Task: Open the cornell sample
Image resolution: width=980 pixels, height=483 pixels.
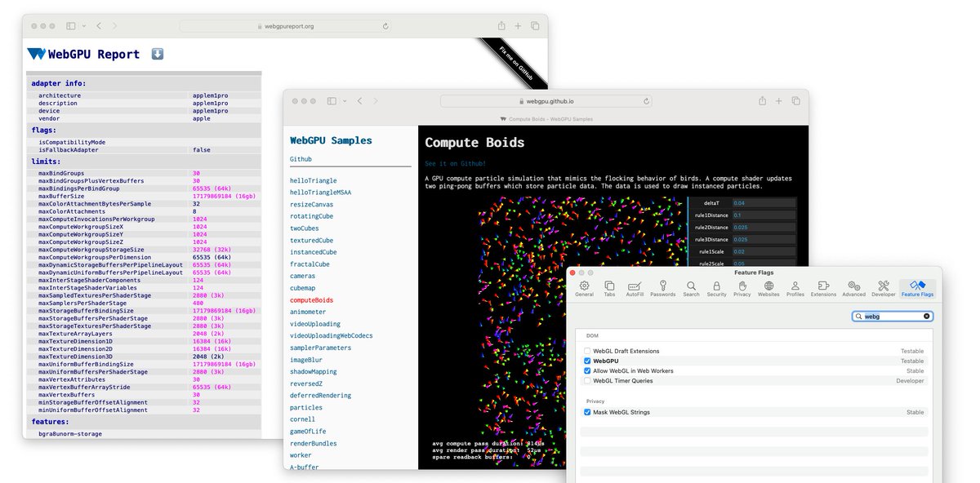Action: coord(302,419)
